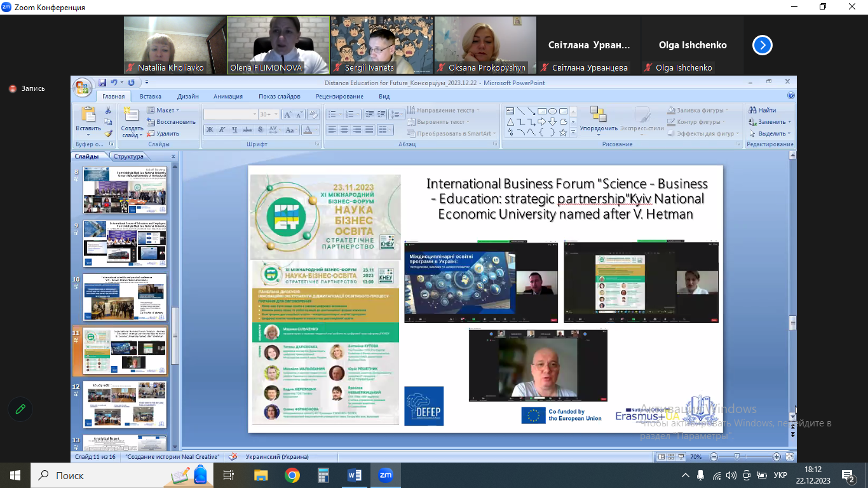868x488 pixels.
Task: Switch to slide sorter view
Action: point(670,456)
